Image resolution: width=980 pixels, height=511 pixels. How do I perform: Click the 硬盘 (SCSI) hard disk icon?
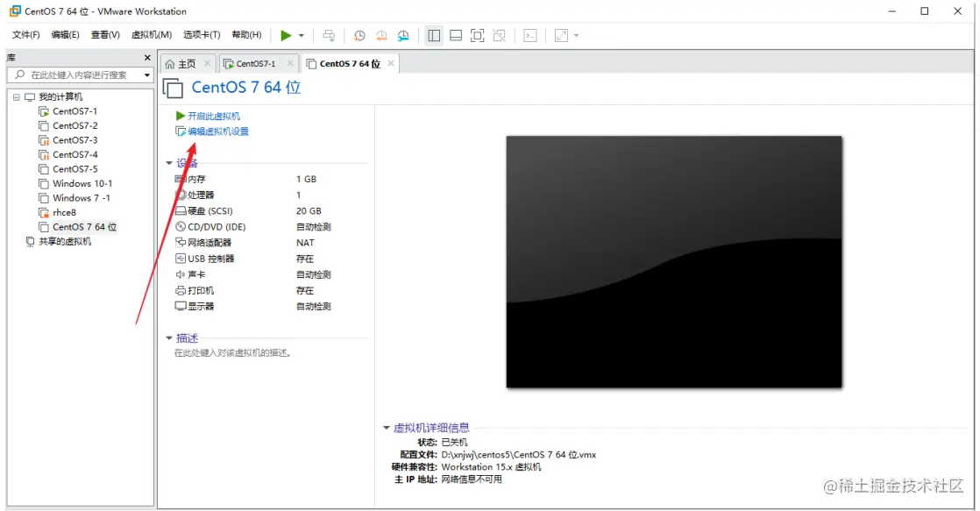tap(181, 210)
